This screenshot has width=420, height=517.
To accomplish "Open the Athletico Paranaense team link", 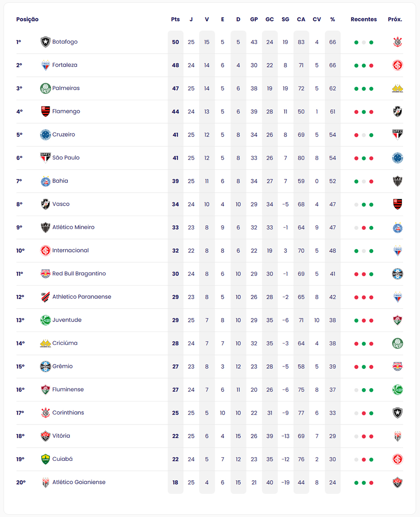I will coord(82,297).
